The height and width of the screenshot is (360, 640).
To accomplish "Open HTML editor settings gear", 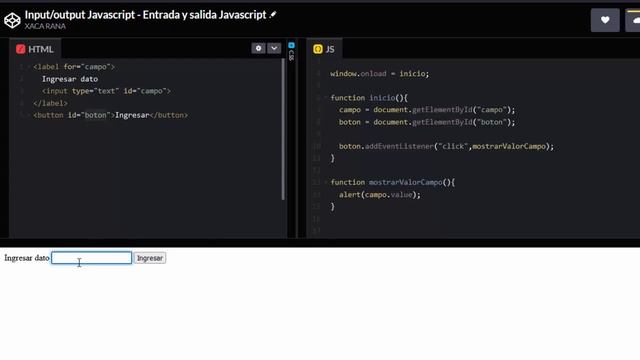I will tap(258, 48).
